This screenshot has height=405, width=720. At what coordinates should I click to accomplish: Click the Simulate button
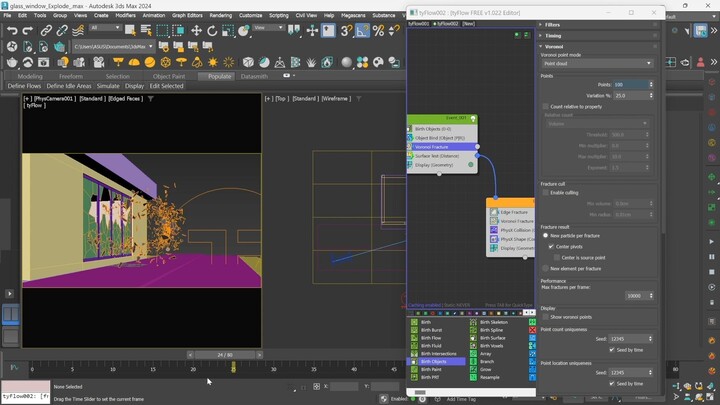tap(108, 86)
